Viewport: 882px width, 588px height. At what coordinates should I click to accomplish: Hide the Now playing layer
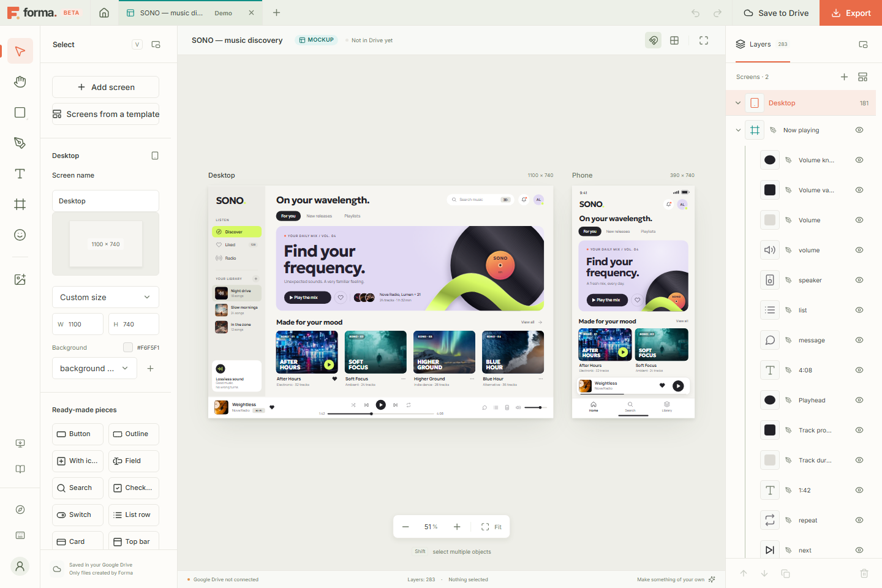[859, 130]
